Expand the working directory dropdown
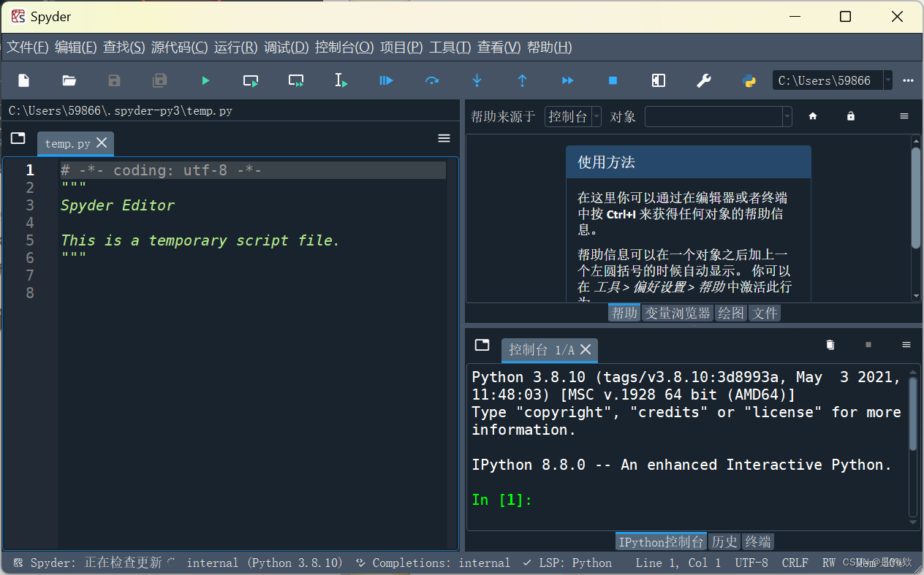The height and width of the screenshot is (575, 924). (x=887, y=80)
